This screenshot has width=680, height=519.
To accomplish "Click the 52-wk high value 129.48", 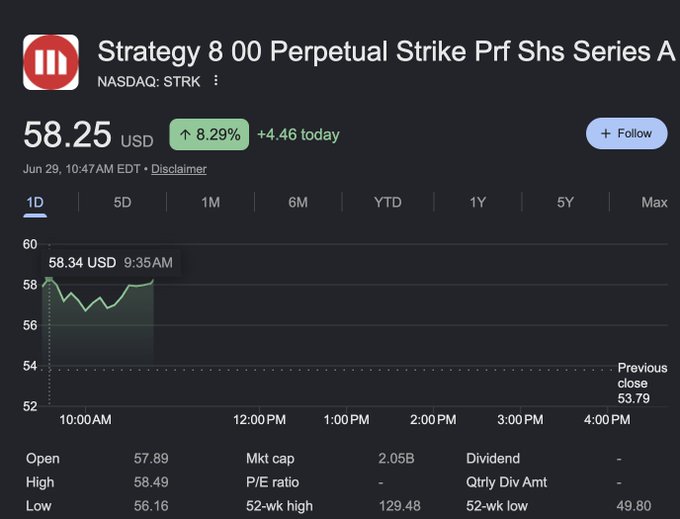I will (399, 506).
